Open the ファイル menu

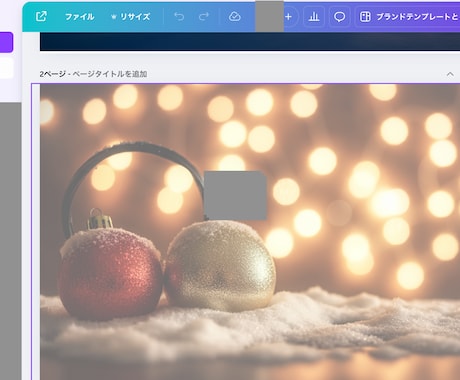pyautogui.click(x=79, y=17)
